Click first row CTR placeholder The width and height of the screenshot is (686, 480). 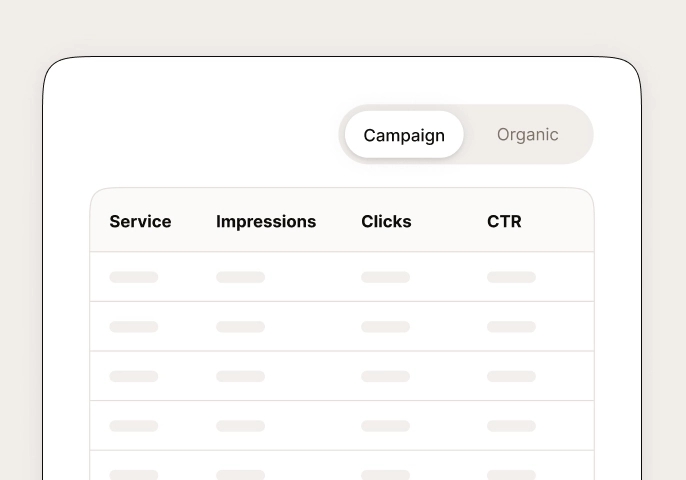(x=511, y=277)
